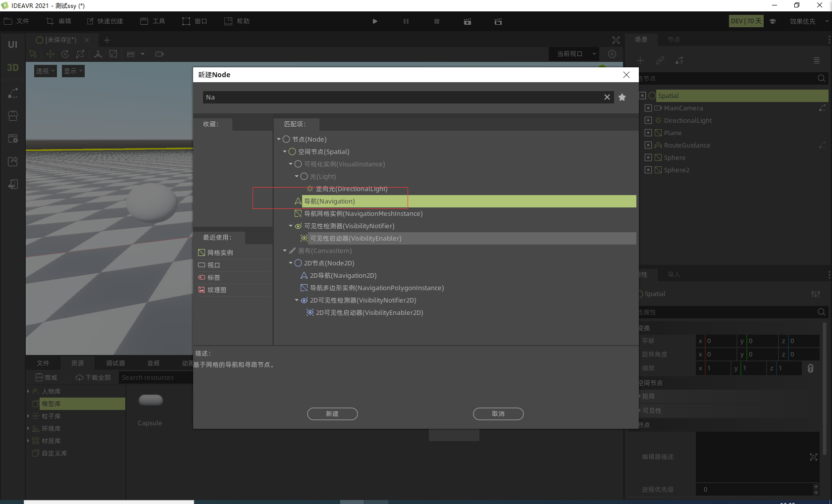
Task: Toggle the scale lock icon
Action: [x=811, y=368]
